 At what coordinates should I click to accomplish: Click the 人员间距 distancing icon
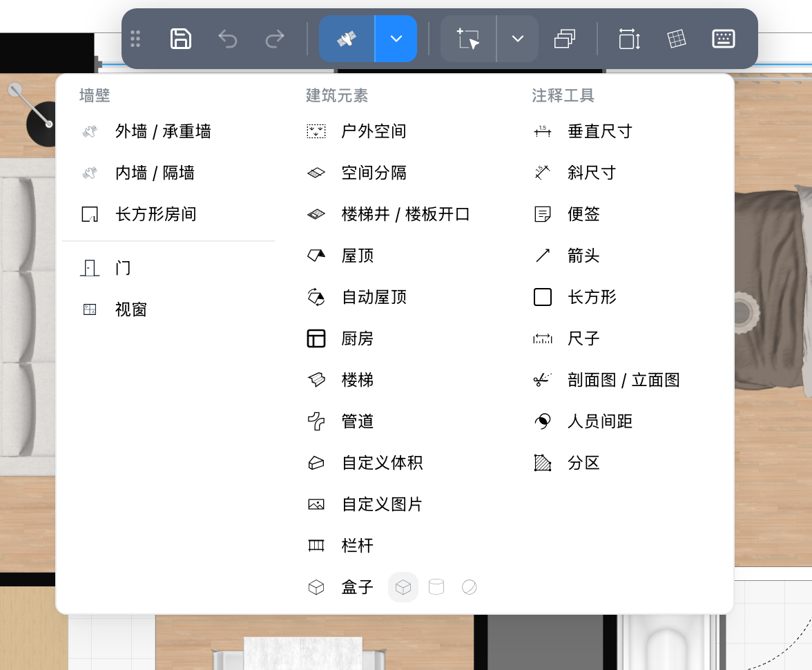542,421
